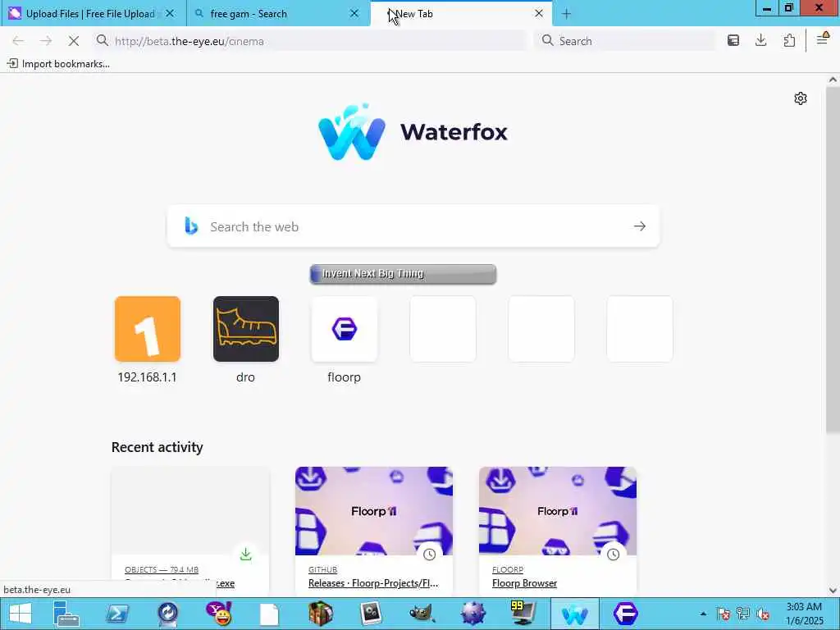This screenshot has height=630, width=840.
Task: Open the fourth empty shortcut tile
Action: pos(442,329)
